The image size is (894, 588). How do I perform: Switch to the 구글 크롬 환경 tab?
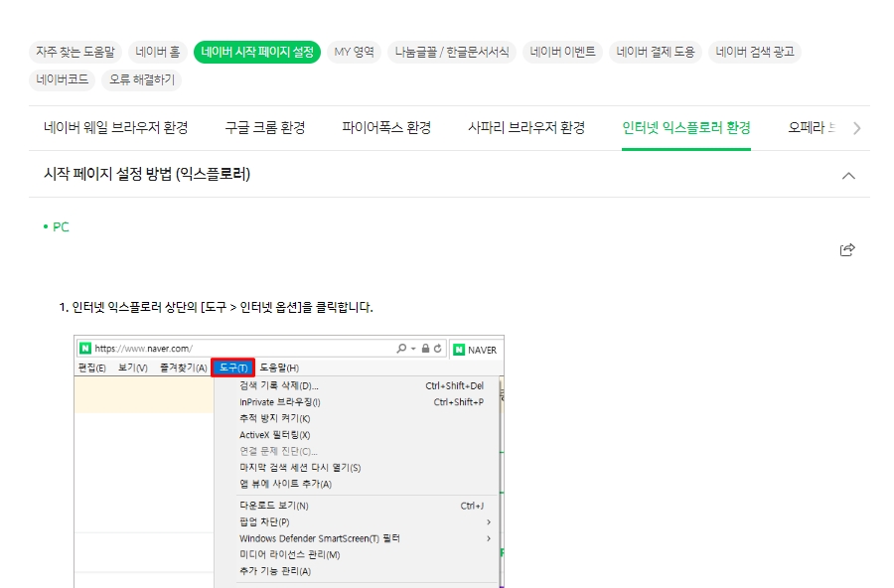(265, 128)
